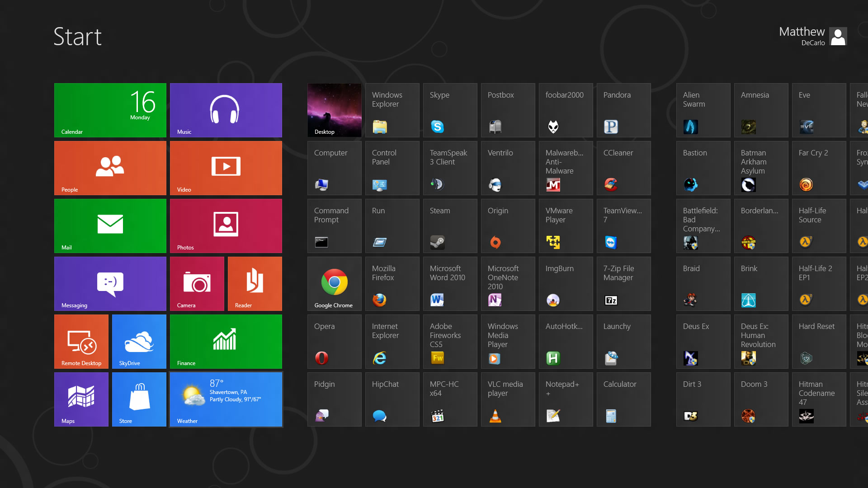Launch Amnesia game tile
The width and height of the screenshot is (868, 488).
[x=761, y=110]
